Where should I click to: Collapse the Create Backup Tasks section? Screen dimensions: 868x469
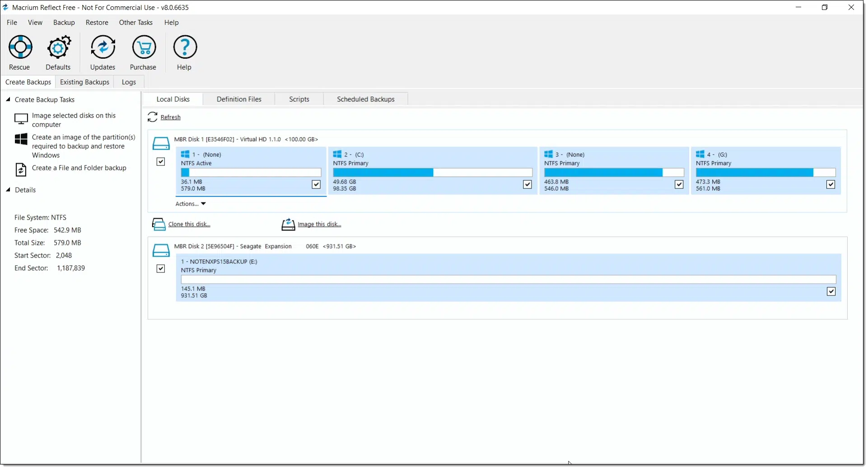pos(8,99)
